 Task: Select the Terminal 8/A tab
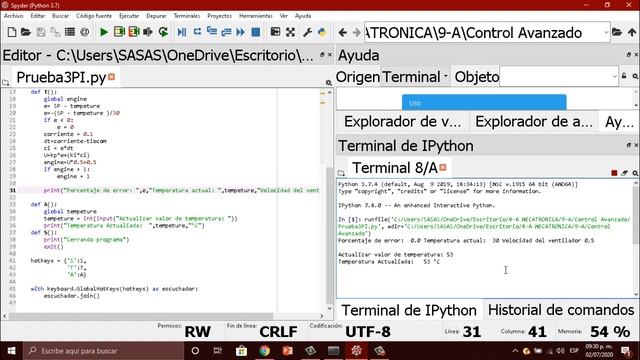coord(395,168)
